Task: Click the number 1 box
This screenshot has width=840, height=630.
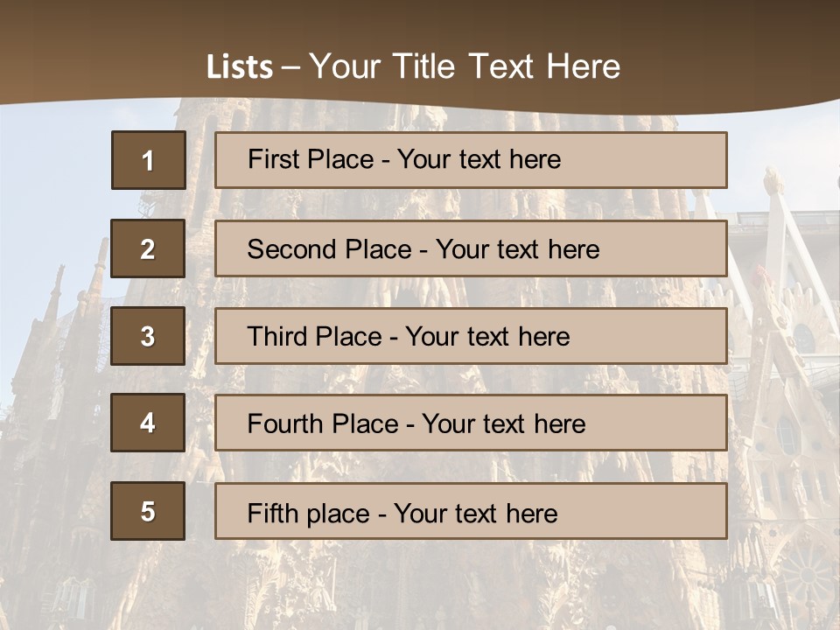Action: (148, 160)
